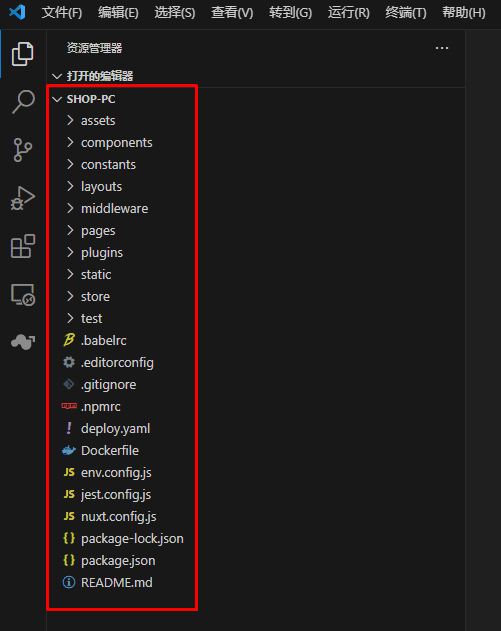501x631 pixels.
Task: Open the nuxt.config.js file
Action: tap(119, 516)
